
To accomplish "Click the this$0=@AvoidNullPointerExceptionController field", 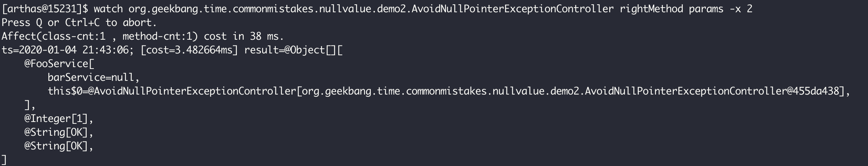I will point(172,91).
